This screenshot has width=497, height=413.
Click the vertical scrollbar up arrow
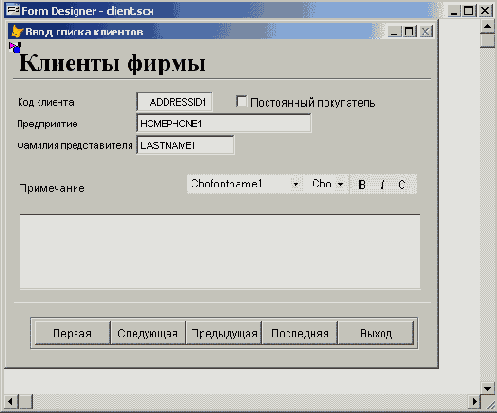(x=487, y=26)
